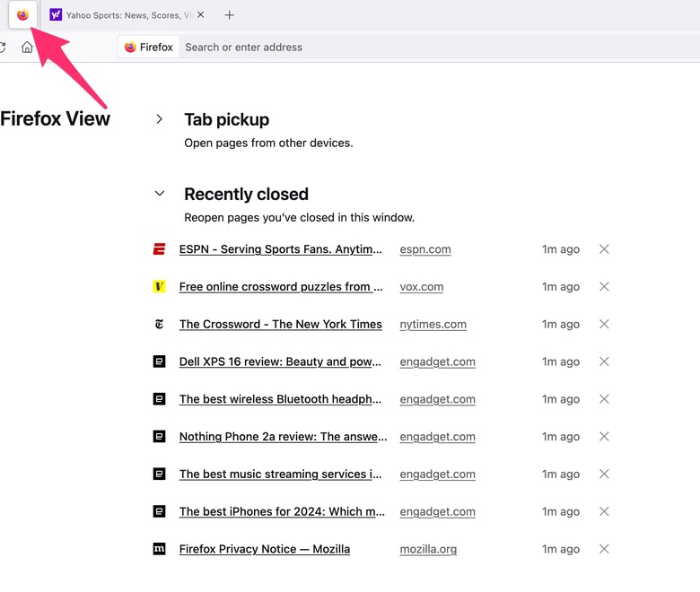Screen dimensions: 700x592
Task: Reopen ESPN - Serving Sports Fans page
Action: tap(280, 249)
